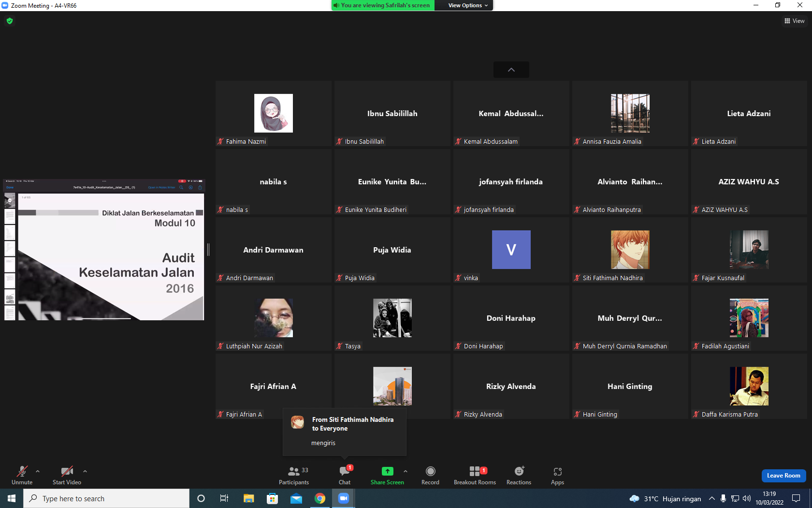Select the Luthpiah Nur Azizah tile
This screenshot has height=508, width=812.
[274, 318]
